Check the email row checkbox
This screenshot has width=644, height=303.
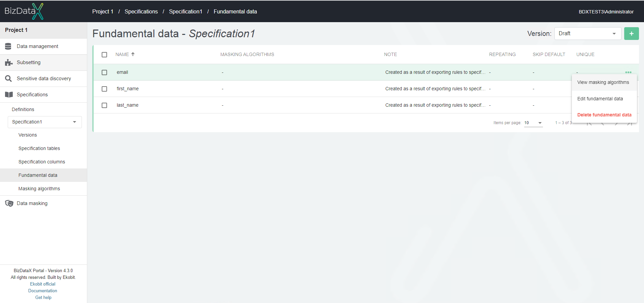coord(104,72)
